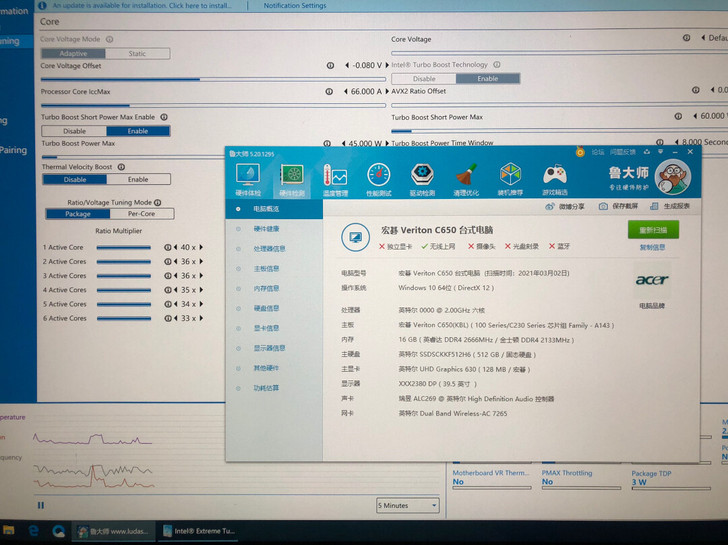
Task: Enable Turbo Boost Short Power Max
Action: click(138, 131)
